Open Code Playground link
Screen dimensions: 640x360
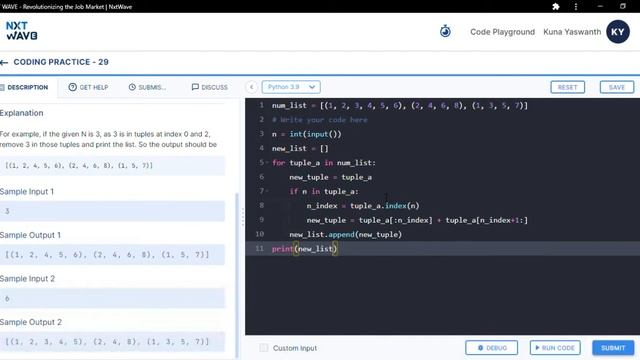point(502,32)
